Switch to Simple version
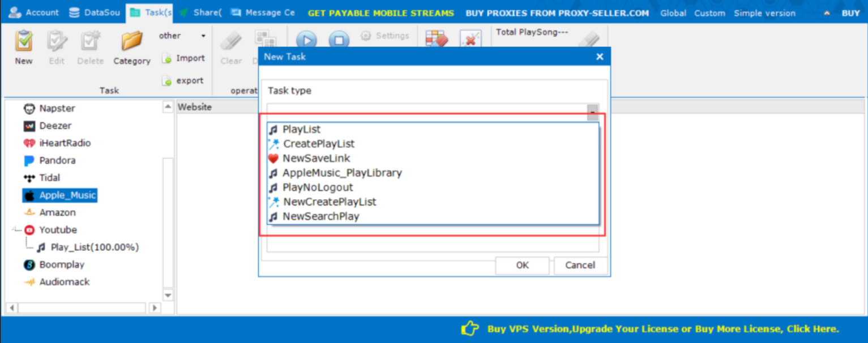Viewport: 868px width, 343px height. pos(764,13)
